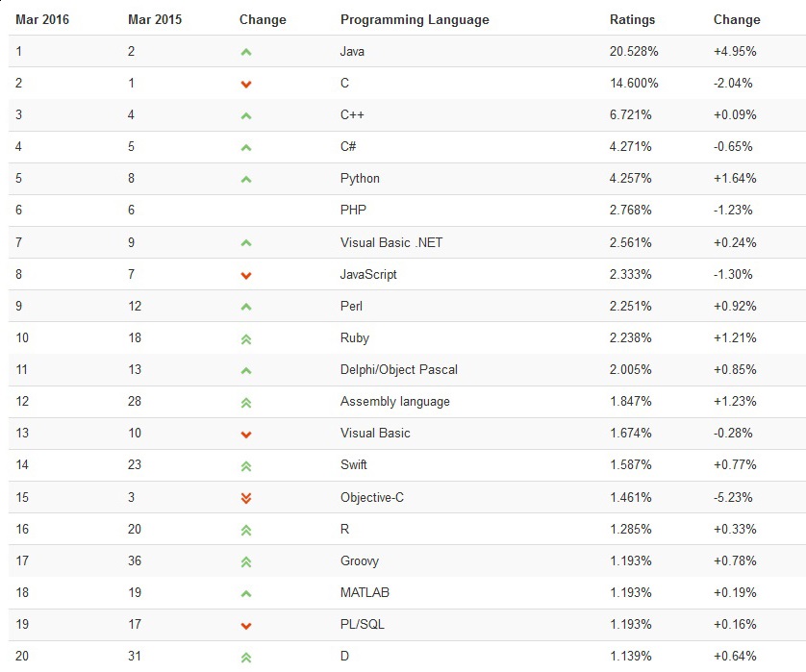
Task: Click Java's 20.528% rating value
Action: pyautogui.click(x=635, y=51)
